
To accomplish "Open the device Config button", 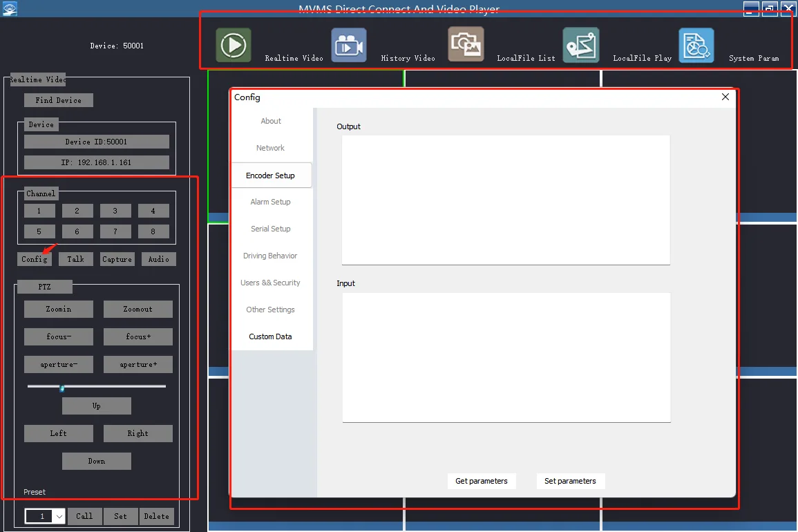I will coord(34,259).
